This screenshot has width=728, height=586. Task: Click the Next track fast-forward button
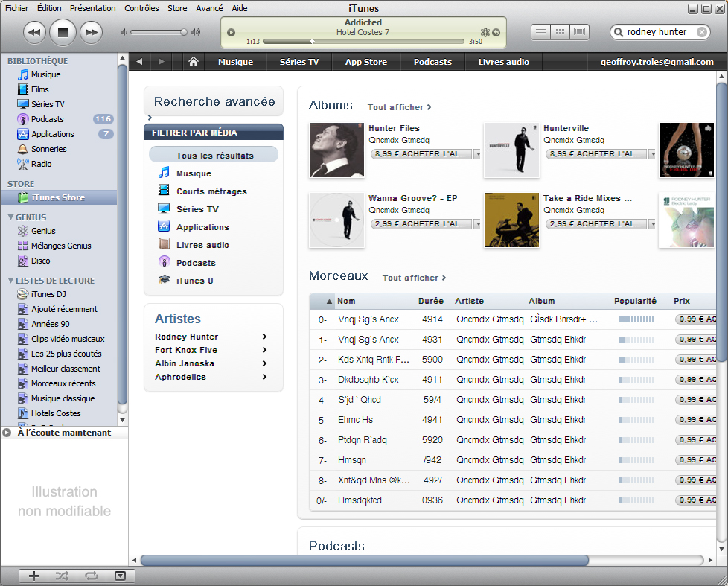[90, 31]
